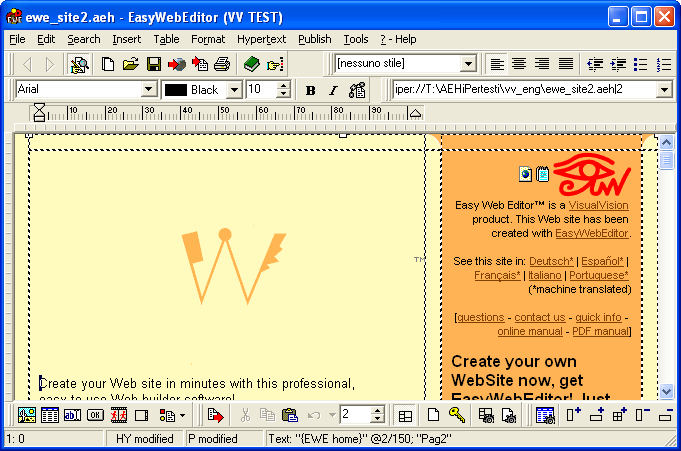Click the red arrow pages export icon
The height and width of the screenshot is (451, 681).
click(x=200, y=64)
